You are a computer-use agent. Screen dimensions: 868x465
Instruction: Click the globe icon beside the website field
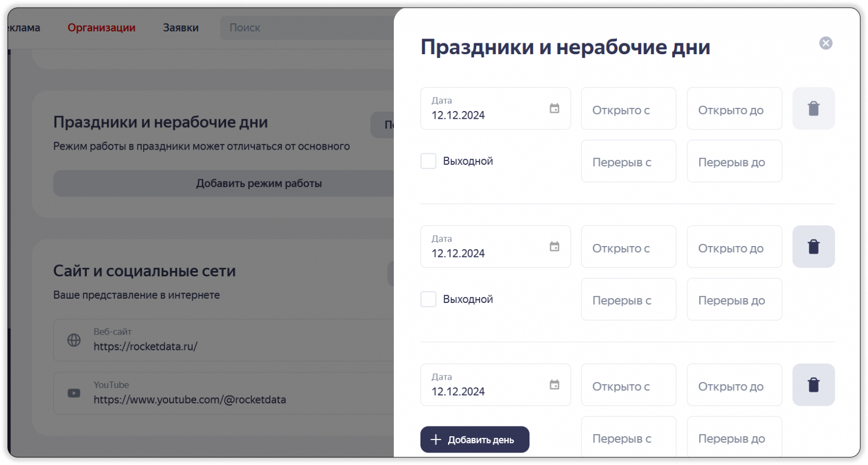click(74, 340)
